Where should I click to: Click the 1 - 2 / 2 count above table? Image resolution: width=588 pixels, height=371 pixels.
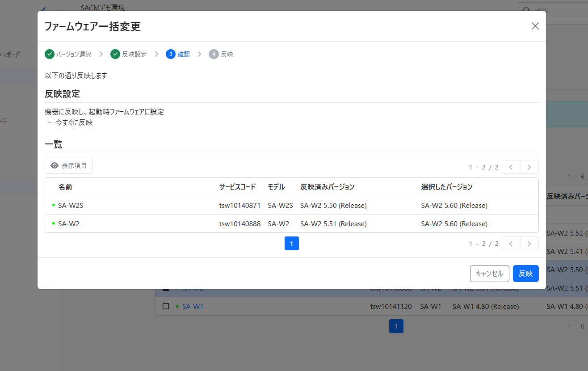[484, 167]
